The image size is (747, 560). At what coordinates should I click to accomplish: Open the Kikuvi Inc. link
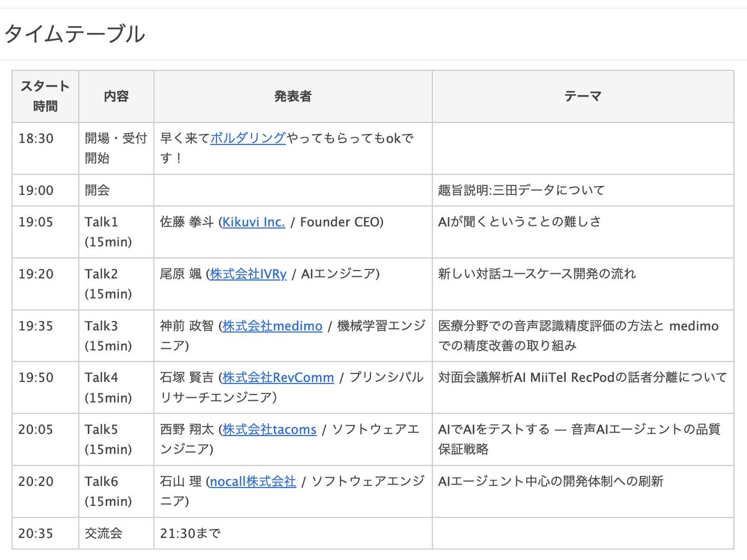click(252, 222)
